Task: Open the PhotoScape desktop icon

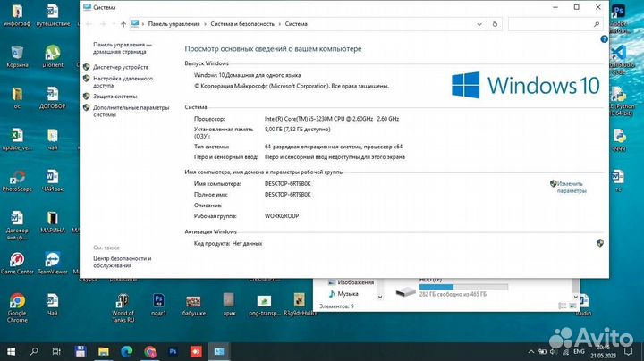Action: click(x=17, y=180)
